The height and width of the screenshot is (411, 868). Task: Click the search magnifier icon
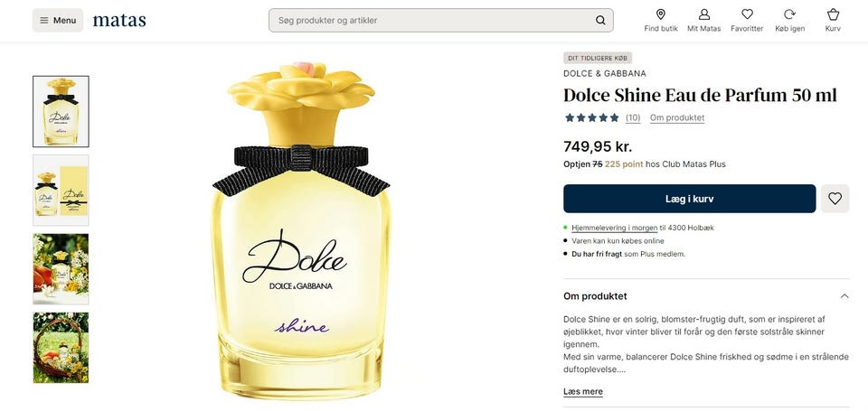tap(600, 21)
